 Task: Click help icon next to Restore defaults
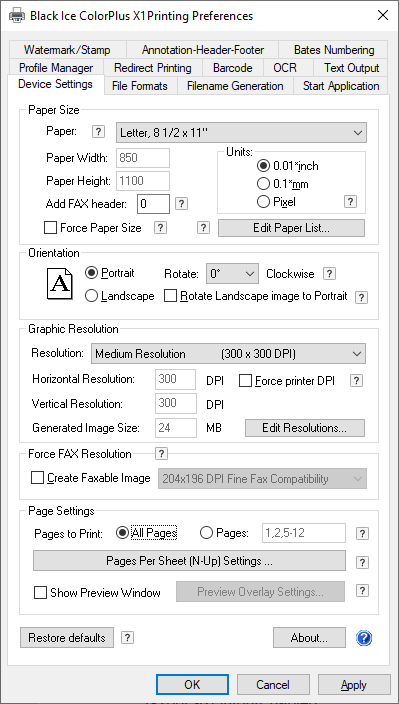coord(127,637)
